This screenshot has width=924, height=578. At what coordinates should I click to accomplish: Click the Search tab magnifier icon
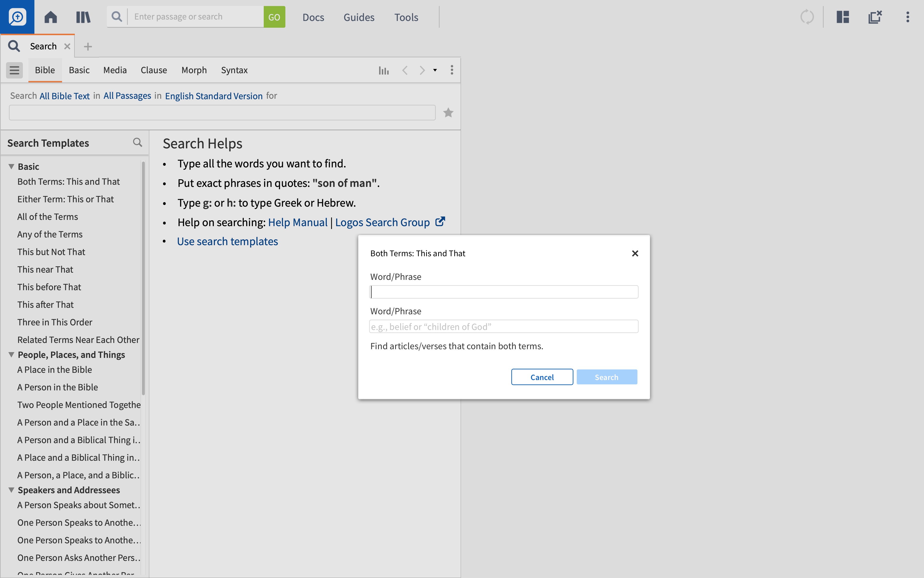point(14,46)
